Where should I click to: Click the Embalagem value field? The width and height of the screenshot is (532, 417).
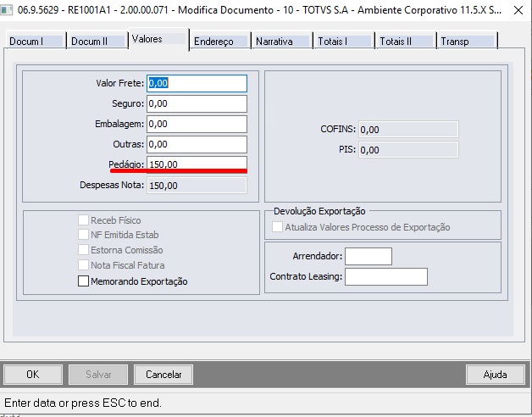[197, 125]
